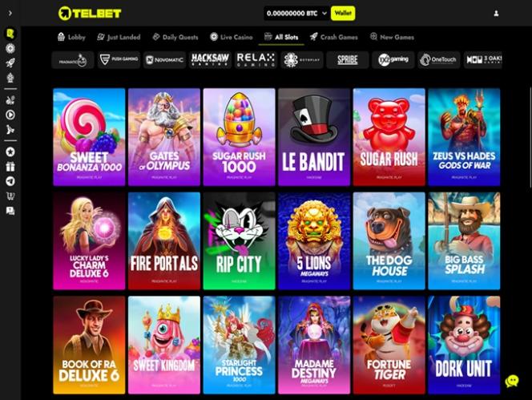
Task: Open the Le Bandit game thumbnail
Action: click(x=314, y=137)
